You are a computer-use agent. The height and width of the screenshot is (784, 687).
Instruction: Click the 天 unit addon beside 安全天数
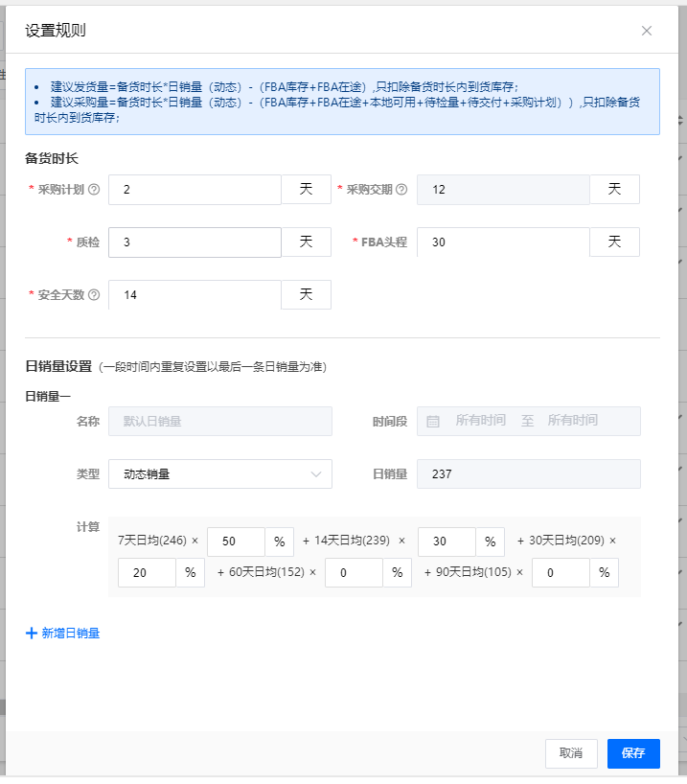click(x=306, y=295)
